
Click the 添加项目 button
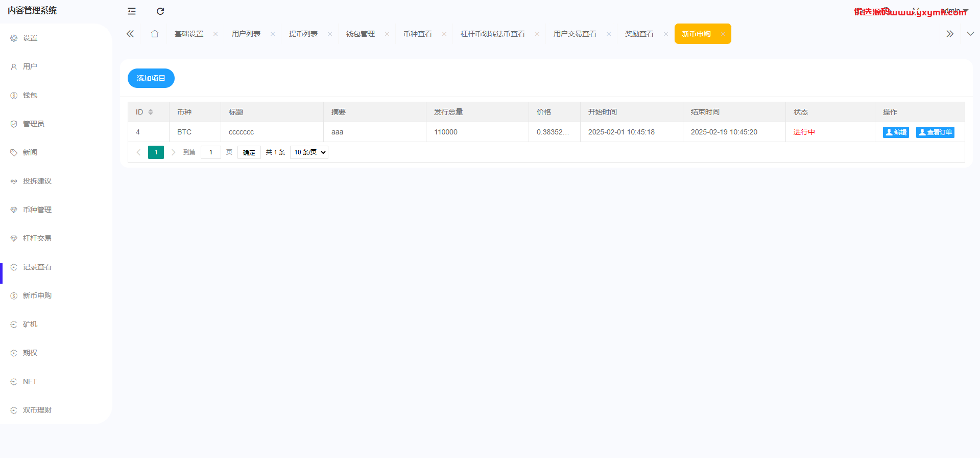pos(151,78)
